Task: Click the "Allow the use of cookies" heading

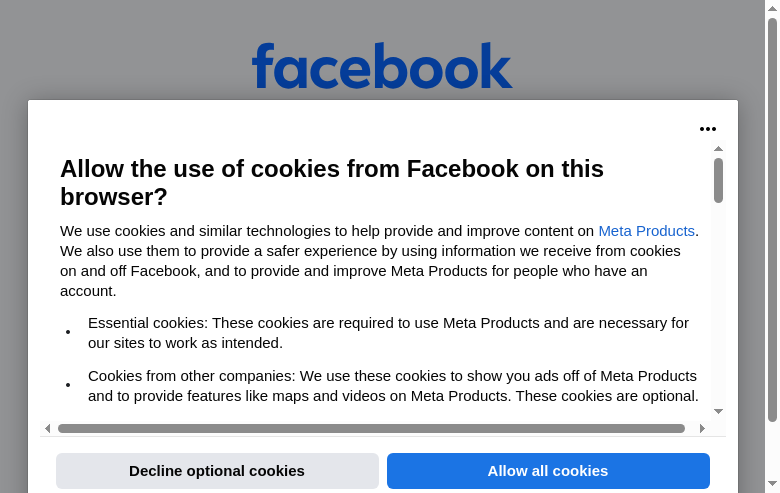Action: pyautogui.click(x=332, y=182)
